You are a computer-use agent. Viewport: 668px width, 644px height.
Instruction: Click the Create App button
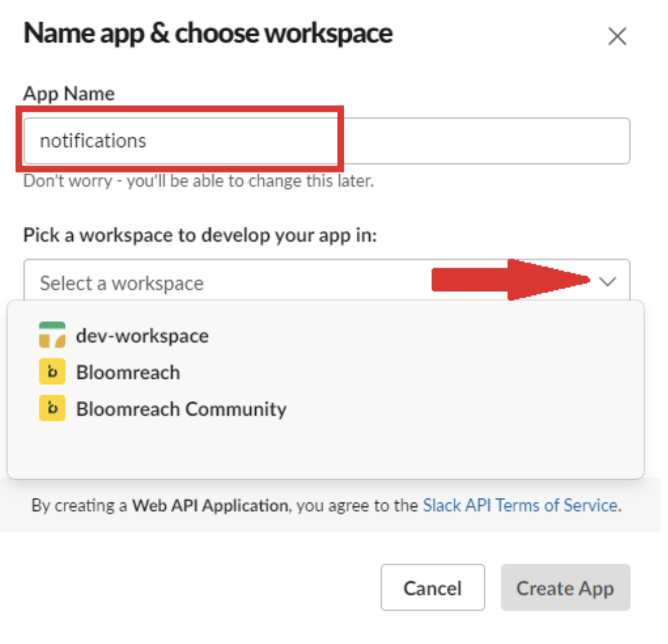tap(565, 587)
